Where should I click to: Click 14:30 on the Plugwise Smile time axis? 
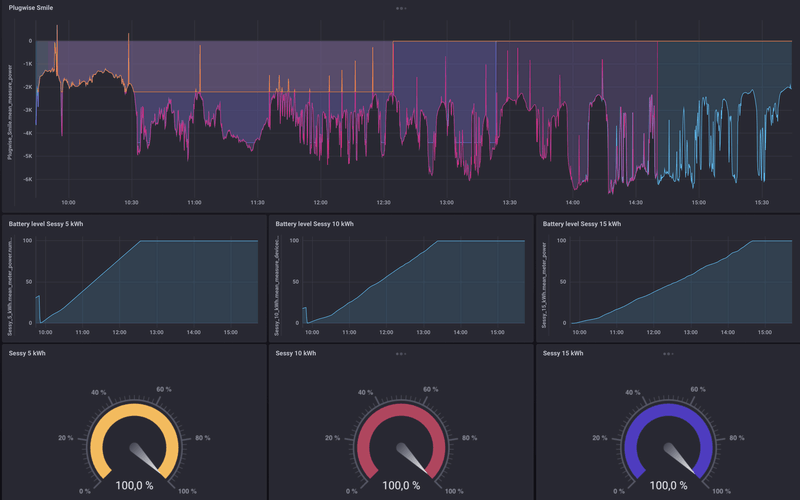pyautogui.click(x=636, y=203)
